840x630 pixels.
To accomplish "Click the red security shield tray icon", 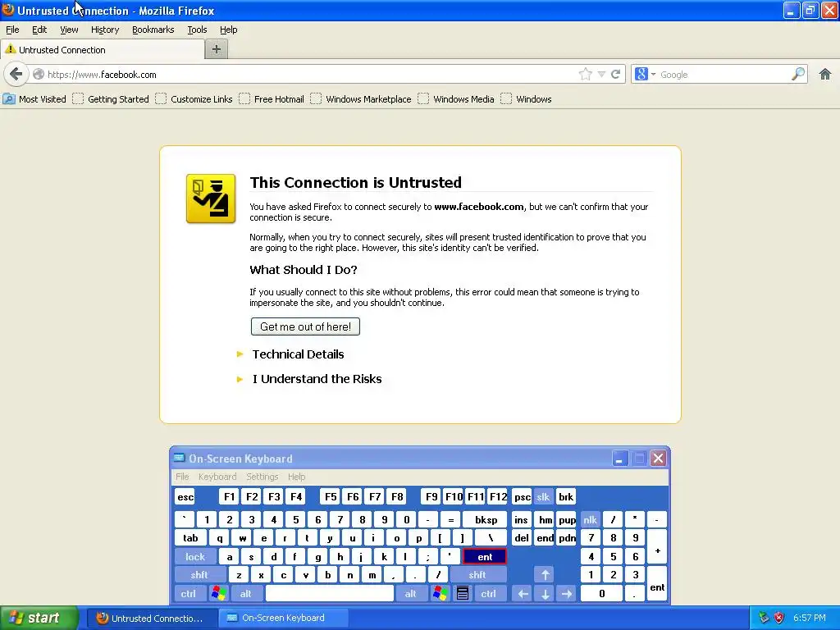I will [779, 618].
